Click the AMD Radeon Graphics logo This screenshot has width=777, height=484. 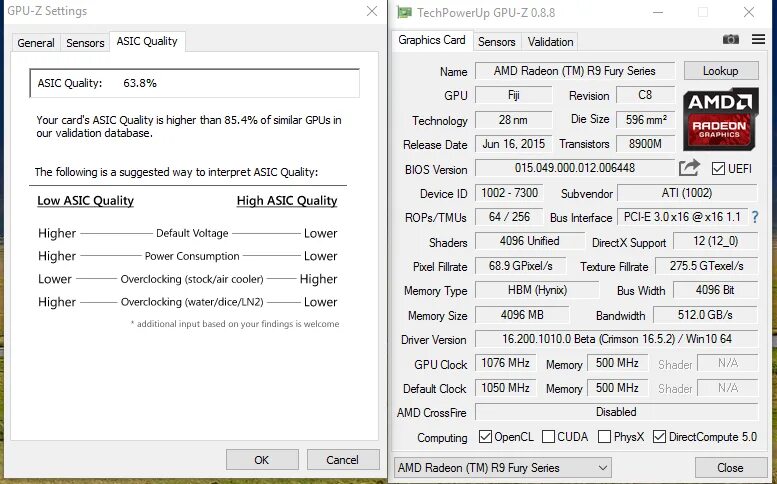tap(720, 119)
